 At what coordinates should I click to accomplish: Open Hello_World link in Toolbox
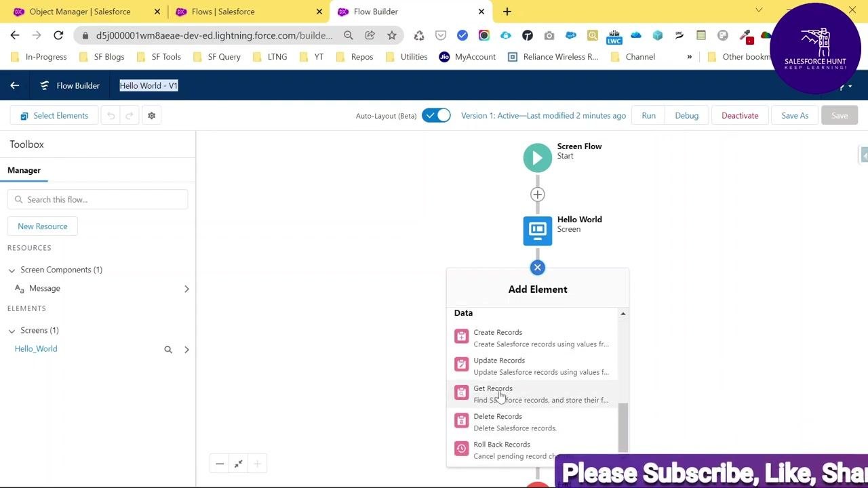[36, 349]
